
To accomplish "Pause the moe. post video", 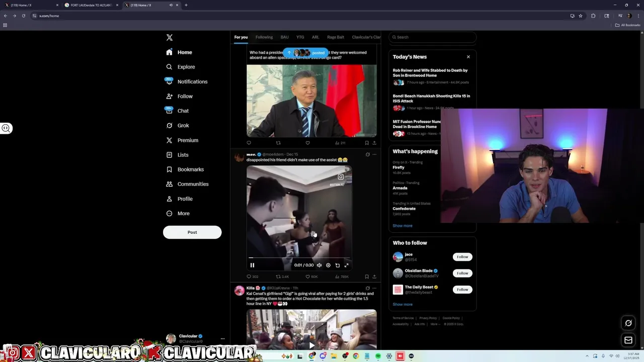I will pyautogui.click(x=253, y=265).
